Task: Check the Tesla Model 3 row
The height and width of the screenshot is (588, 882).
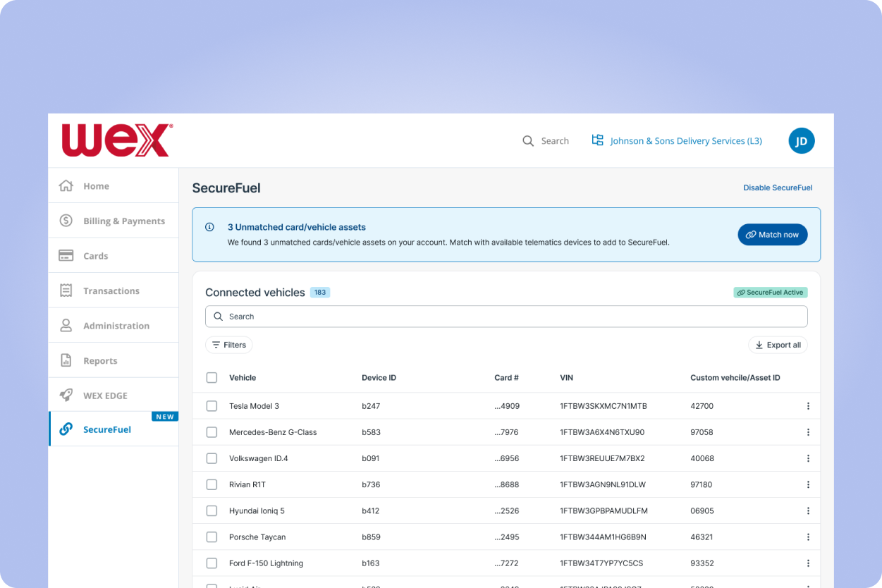Action: coord(212,406)
